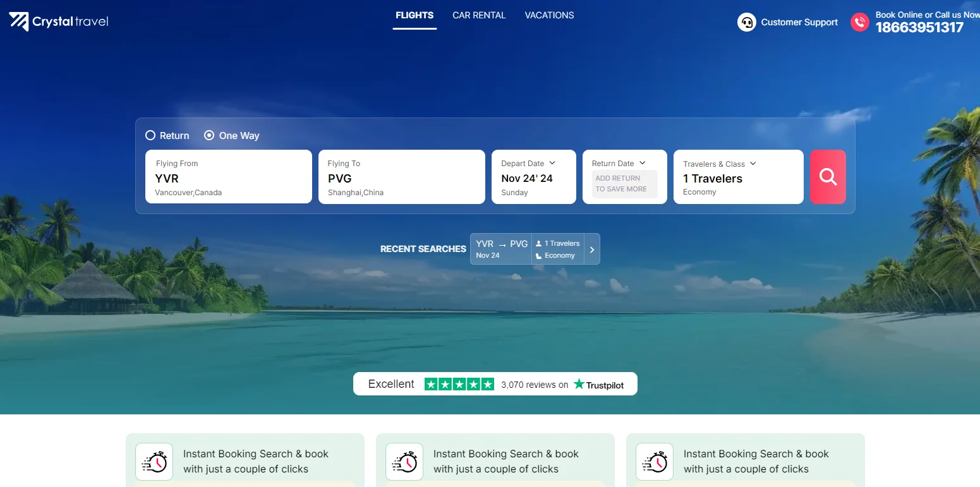The width and height of the screenshot is (980, 487).
Task: Click the first stopwatch Instant Booking icon
Action: point(154,462)
